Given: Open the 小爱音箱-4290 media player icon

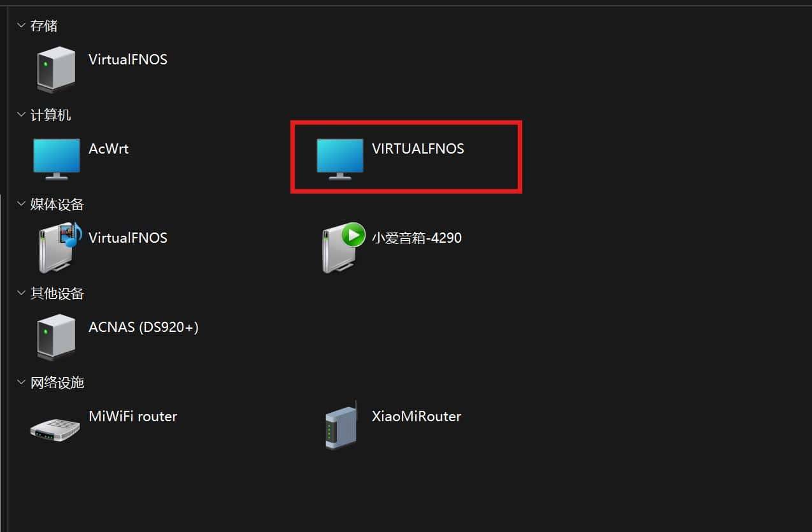Looking at the screenshot, I should [x=339, y=248].
